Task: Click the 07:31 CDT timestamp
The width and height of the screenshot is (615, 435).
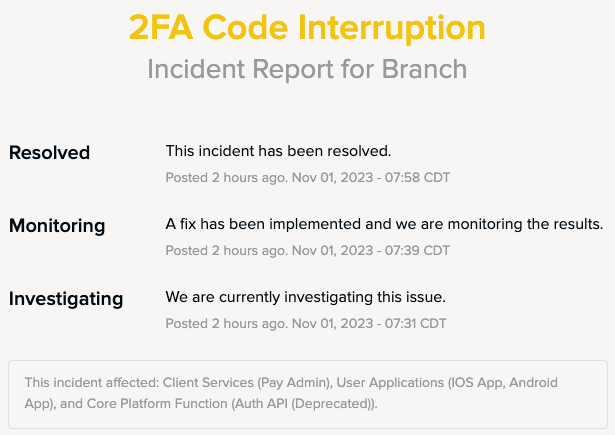Action: (415, 324)
